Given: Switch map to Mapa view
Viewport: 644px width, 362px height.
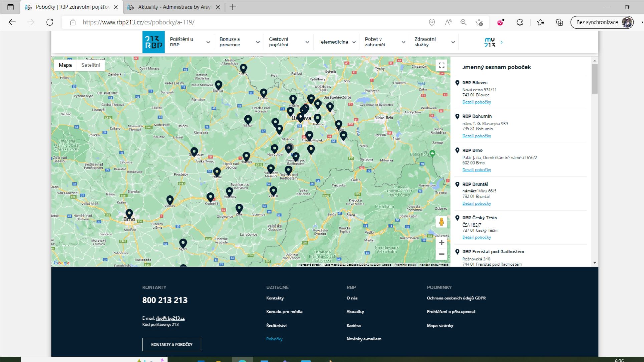Looking at the screenshot, I should [x=65, y=65].
